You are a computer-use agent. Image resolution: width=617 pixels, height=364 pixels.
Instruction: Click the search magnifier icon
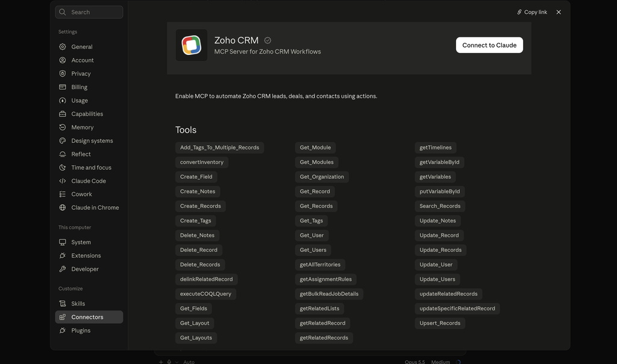coord(63,12)
